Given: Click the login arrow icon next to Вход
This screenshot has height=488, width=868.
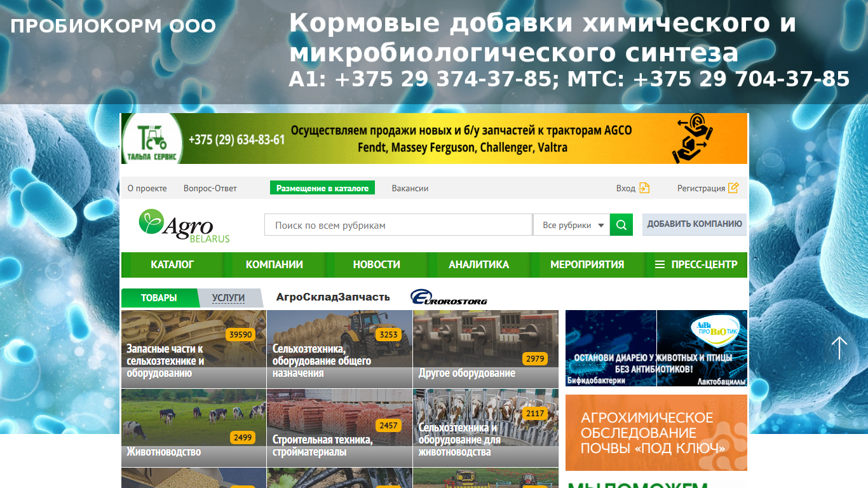Looking at the screenshot, I should pos(644,188).
